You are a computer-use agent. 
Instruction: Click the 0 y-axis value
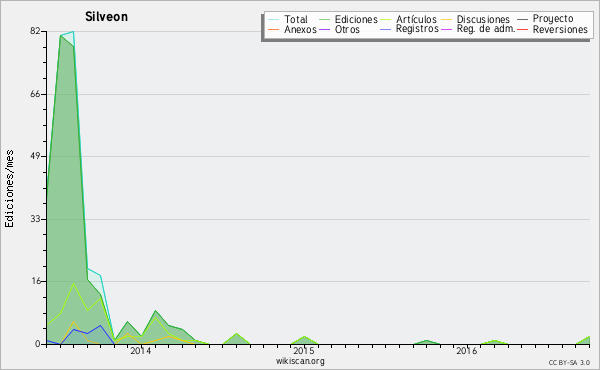(x=38, y=344)
